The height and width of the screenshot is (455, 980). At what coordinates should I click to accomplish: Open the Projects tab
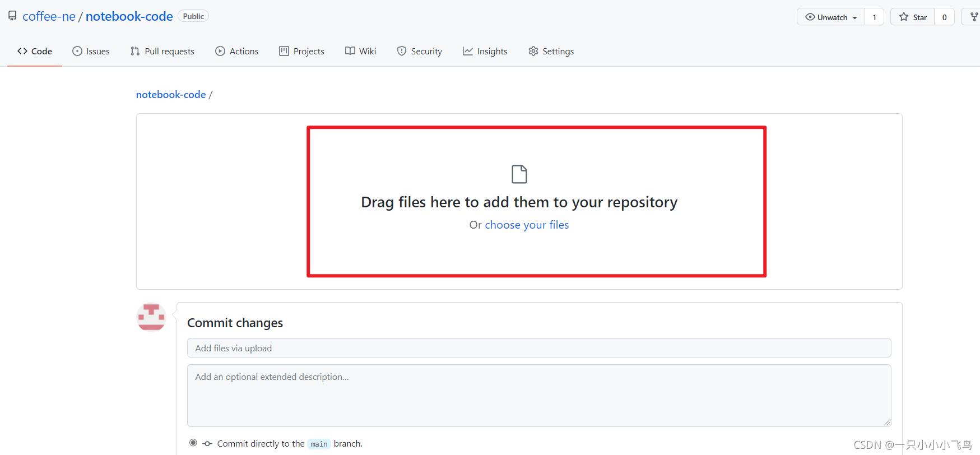[x=301, y=51]
